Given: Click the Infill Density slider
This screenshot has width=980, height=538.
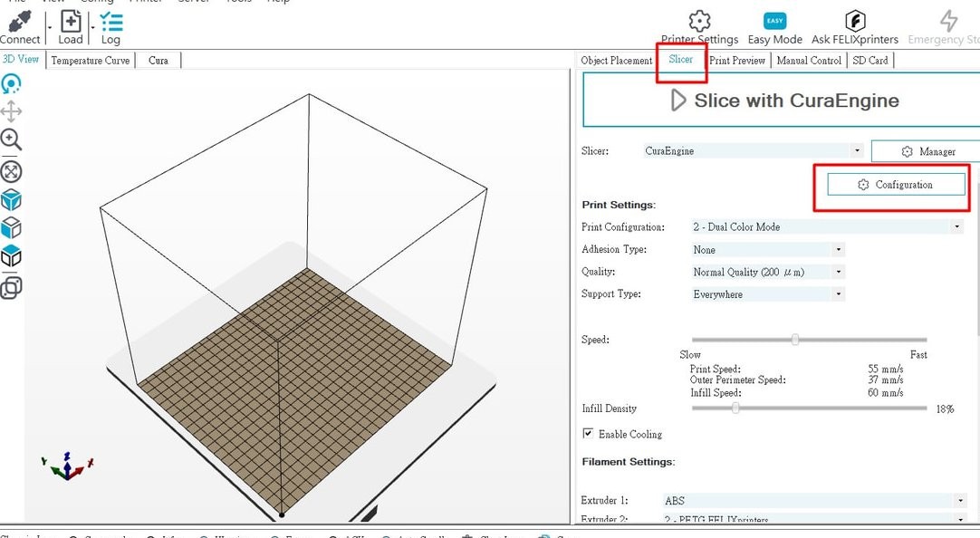Looking at the screenshot, I should 735,408.
